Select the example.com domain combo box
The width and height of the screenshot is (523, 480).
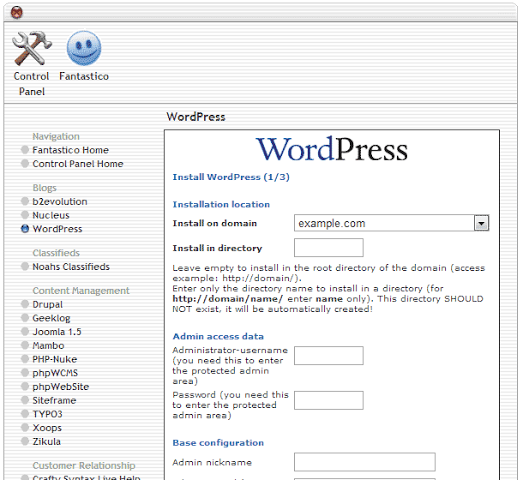tap(392, 223)
